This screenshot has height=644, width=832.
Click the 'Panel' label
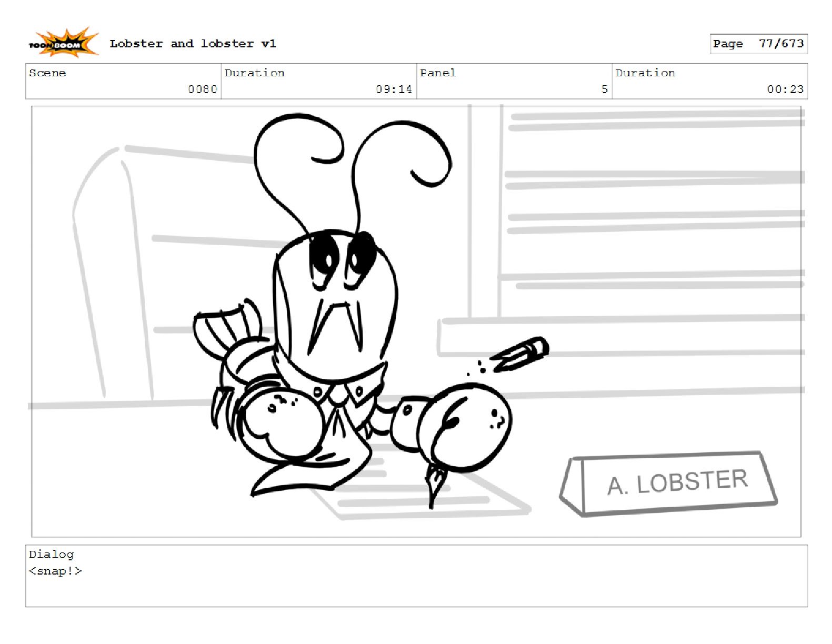click(x=438, y=73)
